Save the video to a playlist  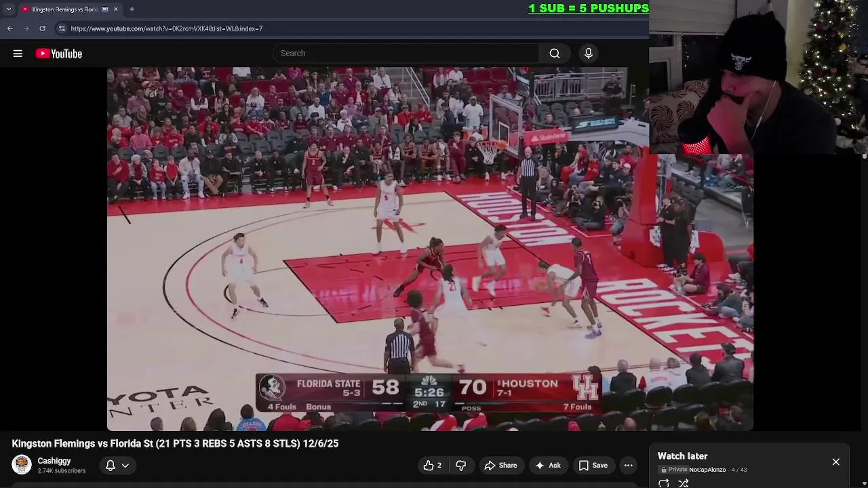click(593, 466)
